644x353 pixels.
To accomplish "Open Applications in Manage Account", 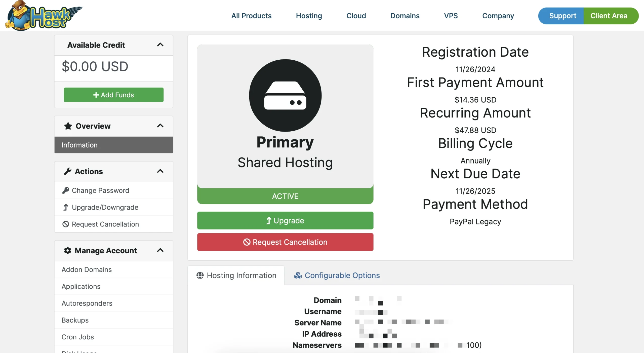I will (114, 286).
